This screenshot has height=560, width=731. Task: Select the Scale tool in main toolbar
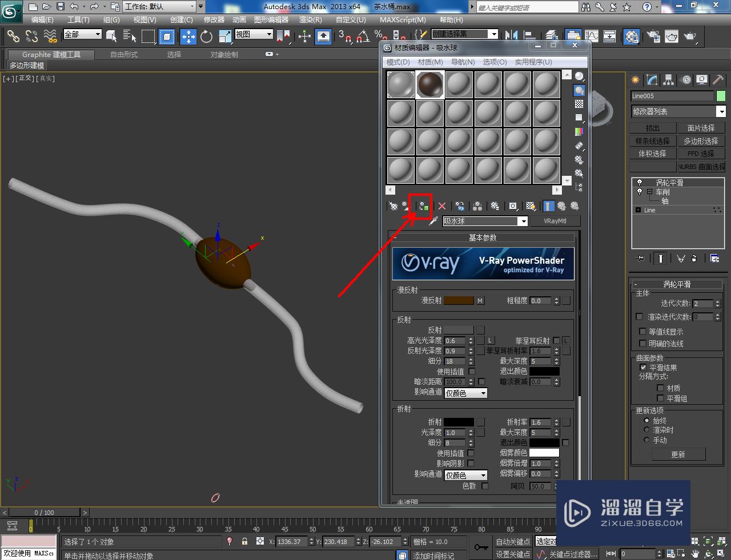[224, 37]
